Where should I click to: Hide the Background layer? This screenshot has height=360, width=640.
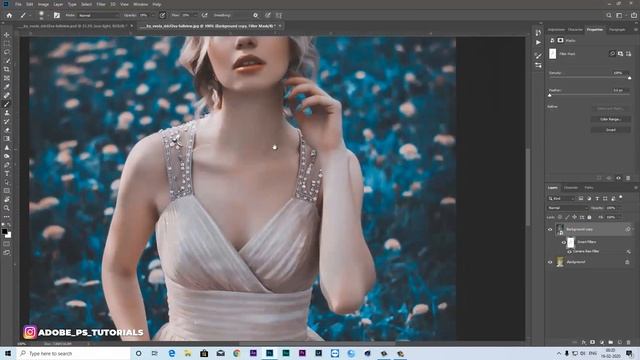point(550,262)
